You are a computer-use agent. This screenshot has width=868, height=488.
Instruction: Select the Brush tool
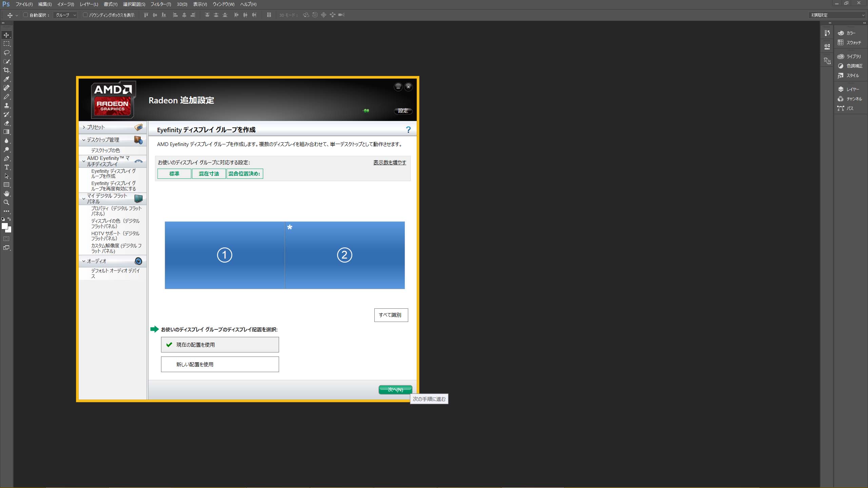coord(6,97)
